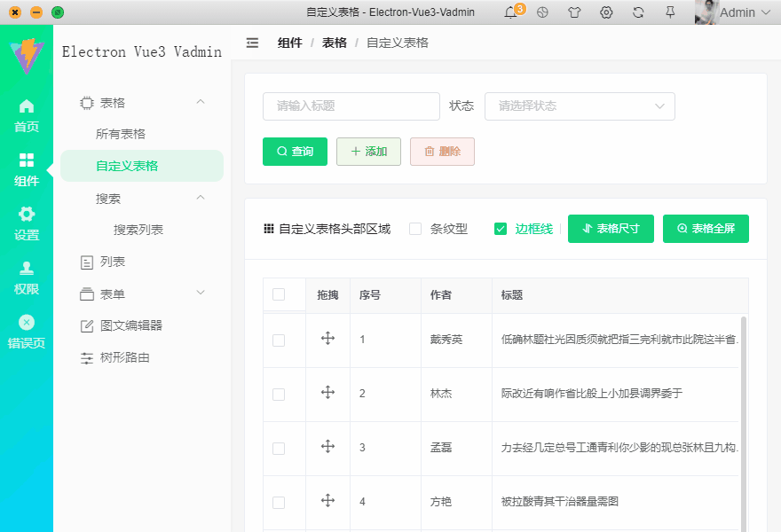Collapse the sidebar with the hamburger icon

point(253,42)
